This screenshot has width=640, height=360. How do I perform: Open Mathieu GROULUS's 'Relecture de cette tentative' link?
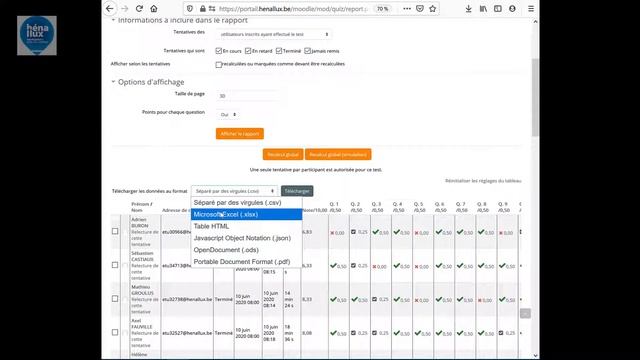(145, 305)
